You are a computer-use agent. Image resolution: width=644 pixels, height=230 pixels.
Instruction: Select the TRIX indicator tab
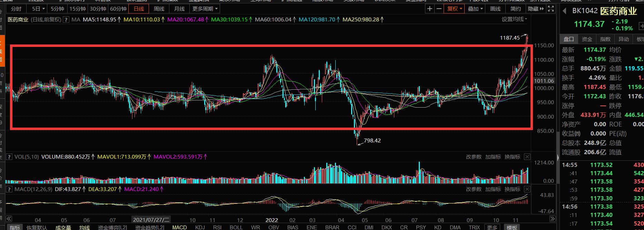tap(474, 227)
